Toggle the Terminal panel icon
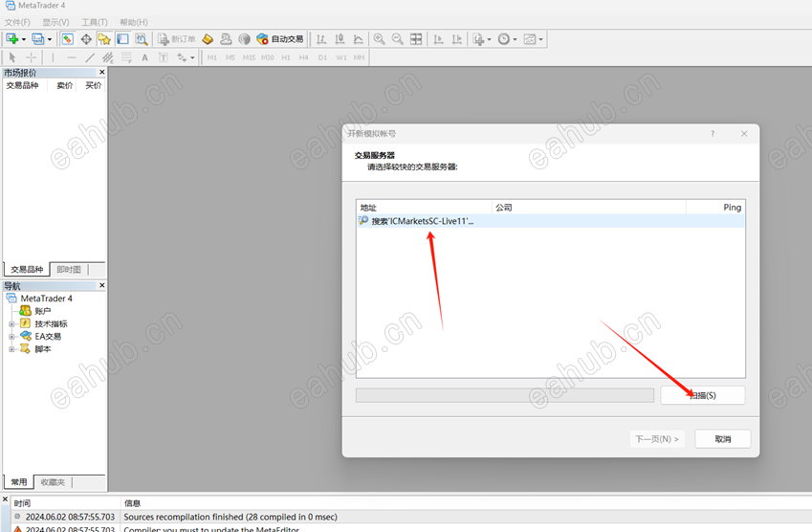The width and height of the screenshot is (812, 532). pos(122,39)
